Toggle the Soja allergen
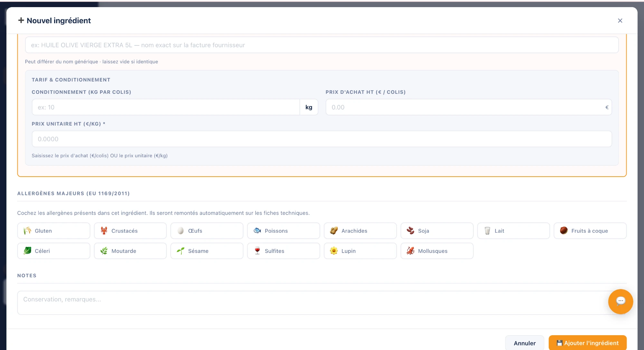Image resolution: width=644 pixels, height=350 pixels. point(437,231)
